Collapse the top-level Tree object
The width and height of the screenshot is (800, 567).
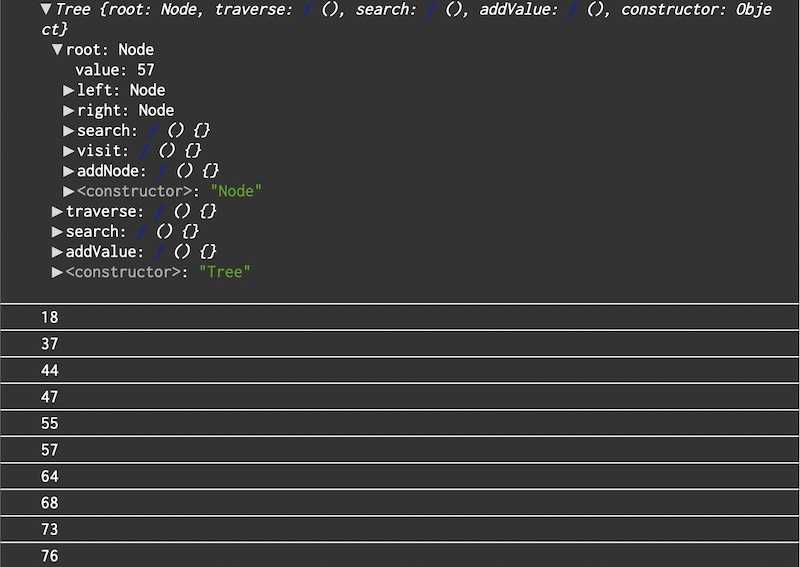[46, 10]
